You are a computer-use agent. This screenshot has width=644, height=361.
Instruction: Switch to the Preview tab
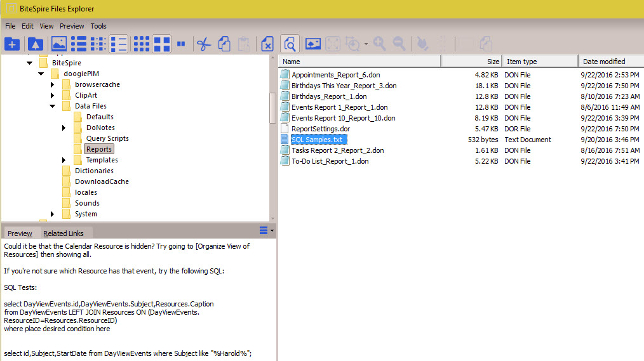point(20,233)
